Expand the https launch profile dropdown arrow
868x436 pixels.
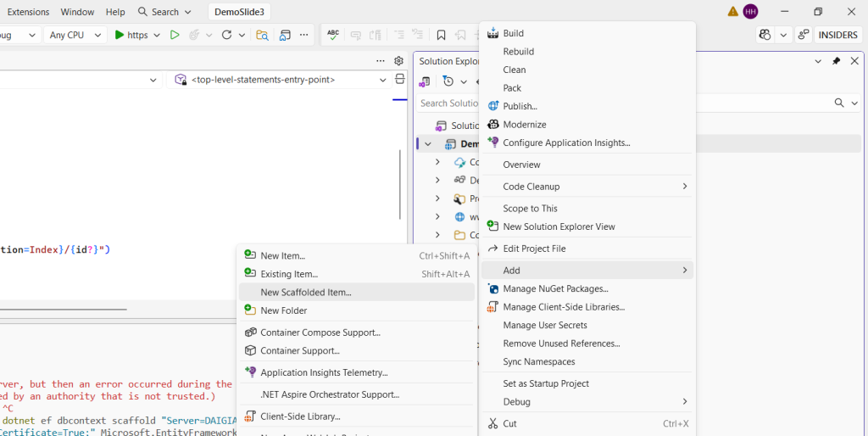coord(157,36)
